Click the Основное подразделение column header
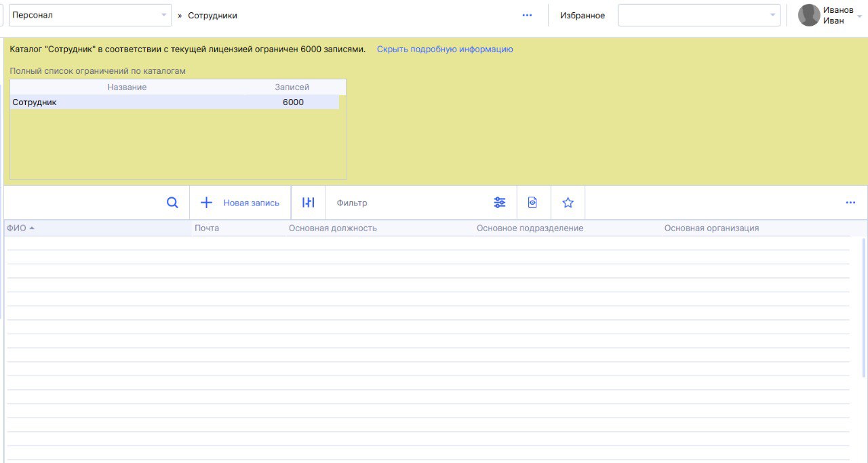Screen dimensions: 868x463 tap(530, 228)
